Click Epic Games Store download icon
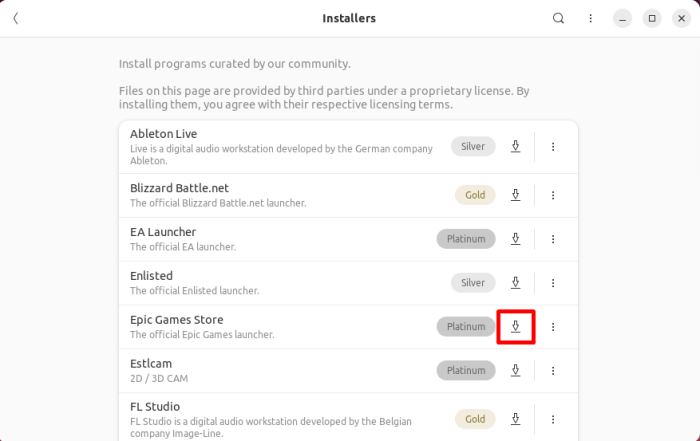The width and height of the screenshot is (700, 441). 516,326
